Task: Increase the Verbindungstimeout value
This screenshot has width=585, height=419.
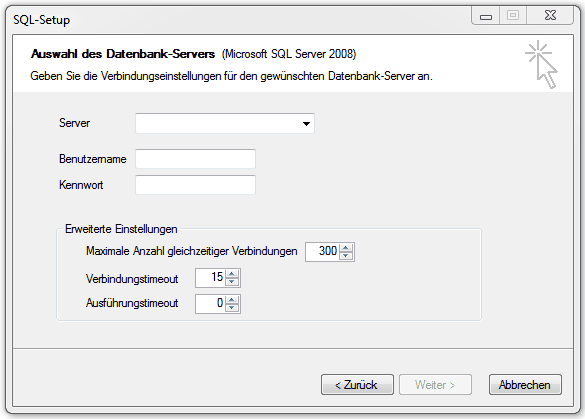Action: tap(232, 274)
